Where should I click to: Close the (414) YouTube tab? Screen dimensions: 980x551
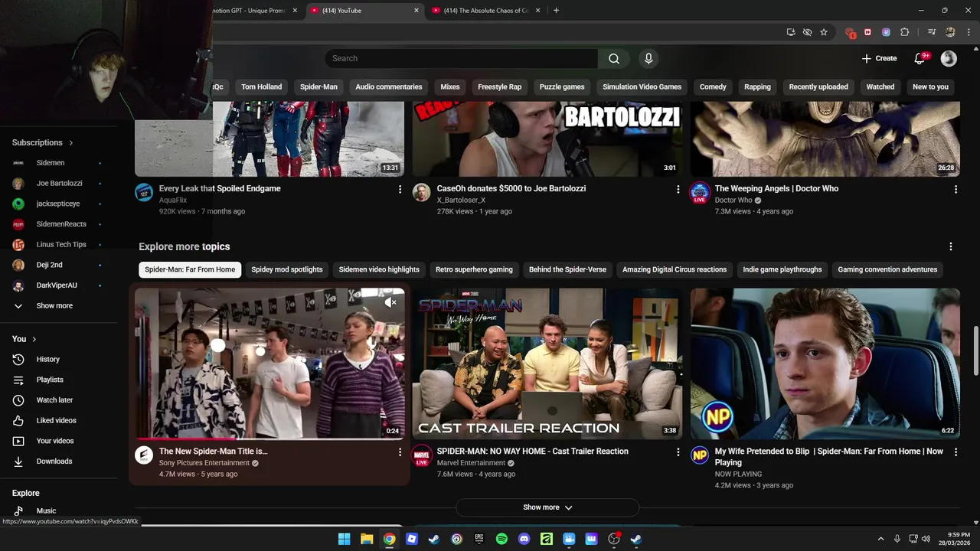tap(416, 11)
